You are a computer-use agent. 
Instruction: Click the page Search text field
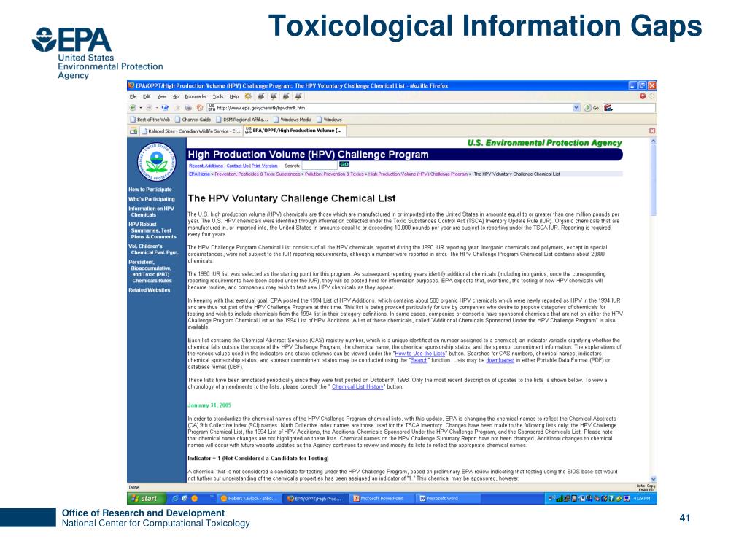click(320, 166)
